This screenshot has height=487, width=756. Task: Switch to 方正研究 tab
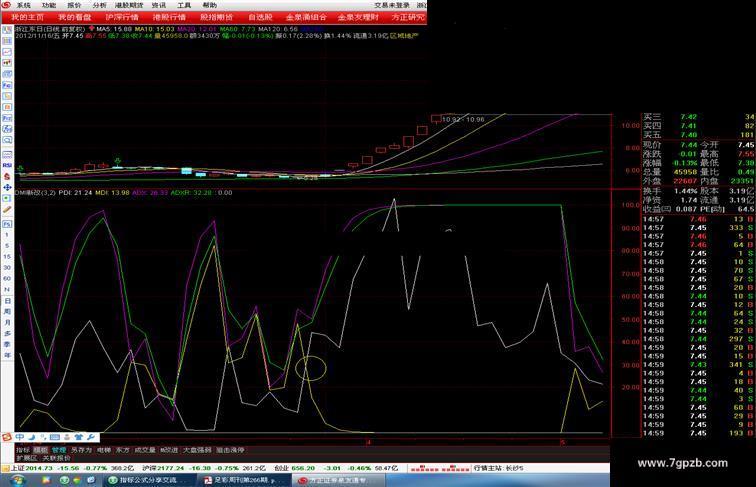(408, 17)
